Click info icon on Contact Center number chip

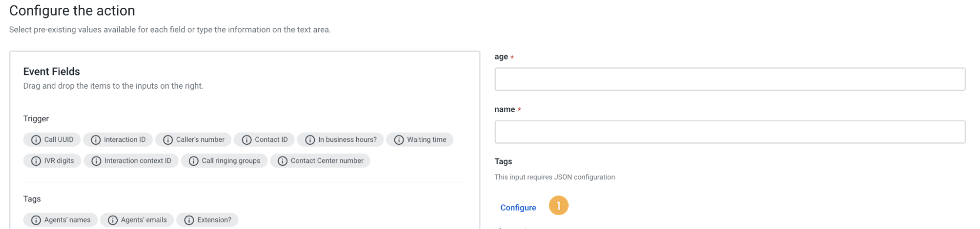point(282,161)
